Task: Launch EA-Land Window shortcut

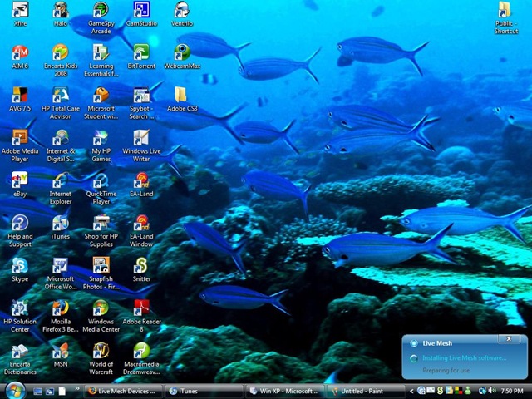Action: [141, 231]
